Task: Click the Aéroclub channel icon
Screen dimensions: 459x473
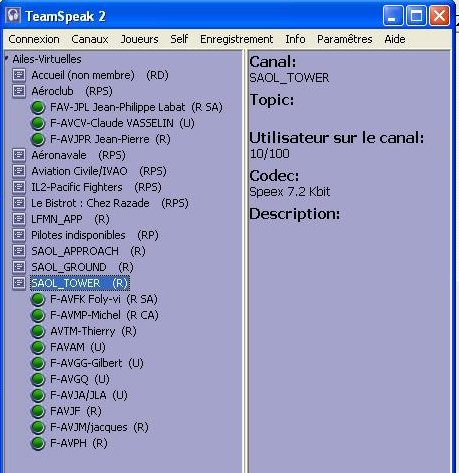Action: pos(19,91)
